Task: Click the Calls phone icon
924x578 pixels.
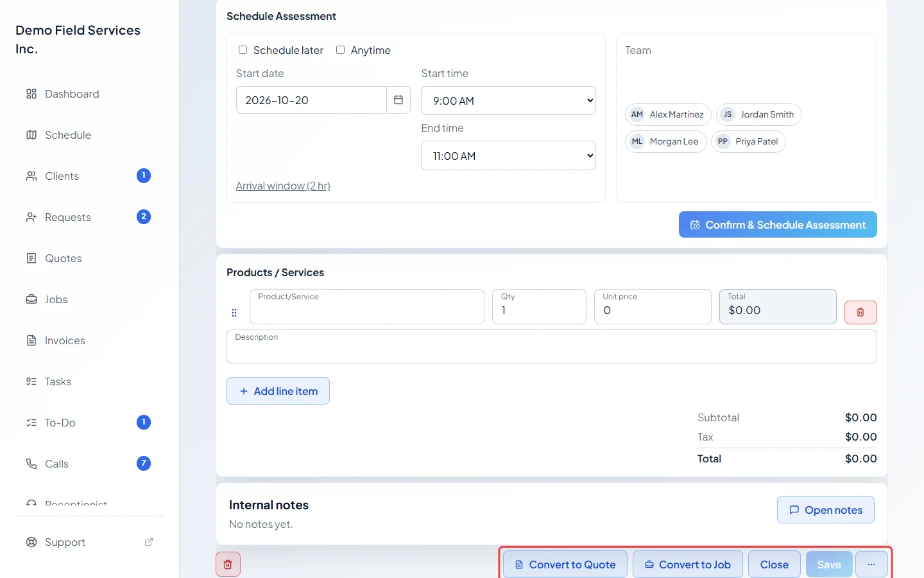Action: coord(31,464)
